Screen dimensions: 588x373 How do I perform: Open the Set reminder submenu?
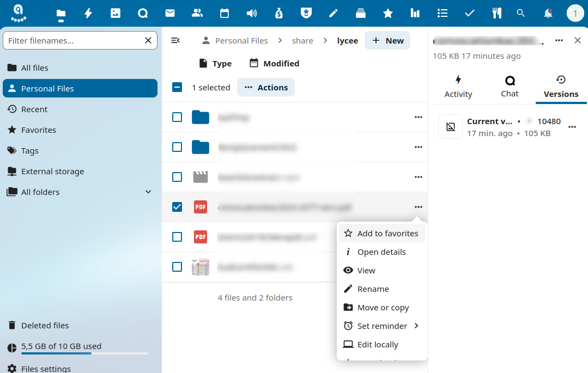click(x=381, y=326)
